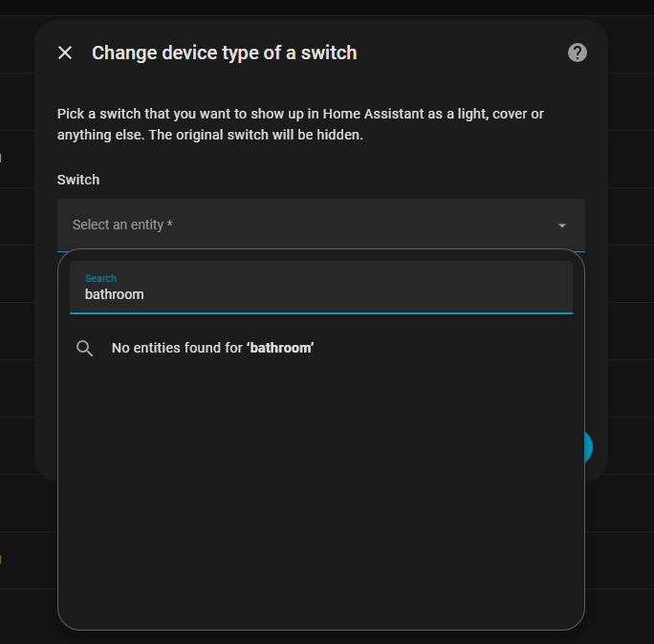654x644 pixels.
Task: Click the "Switch" field label
Action: 78,180
